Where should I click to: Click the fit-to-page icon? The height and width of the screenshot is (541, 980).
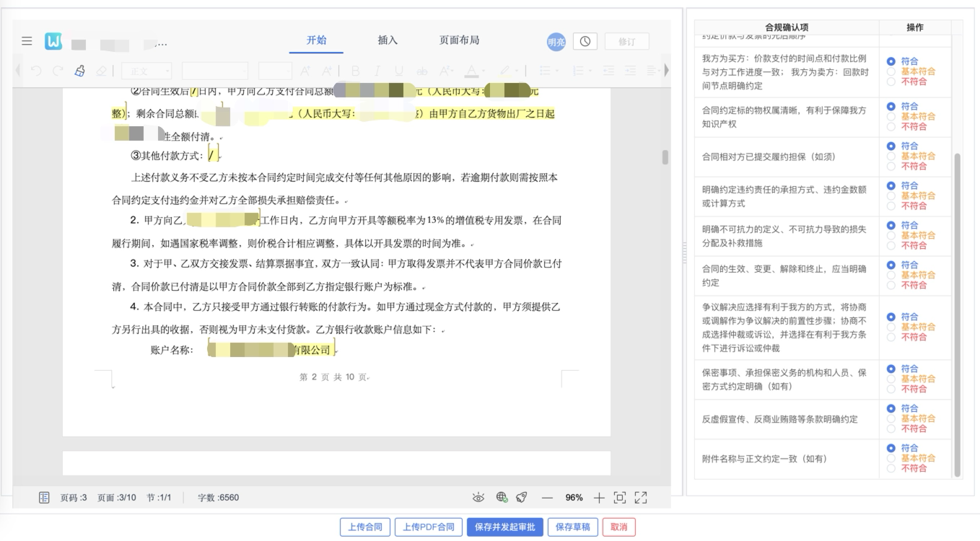(x=619, y=497)
